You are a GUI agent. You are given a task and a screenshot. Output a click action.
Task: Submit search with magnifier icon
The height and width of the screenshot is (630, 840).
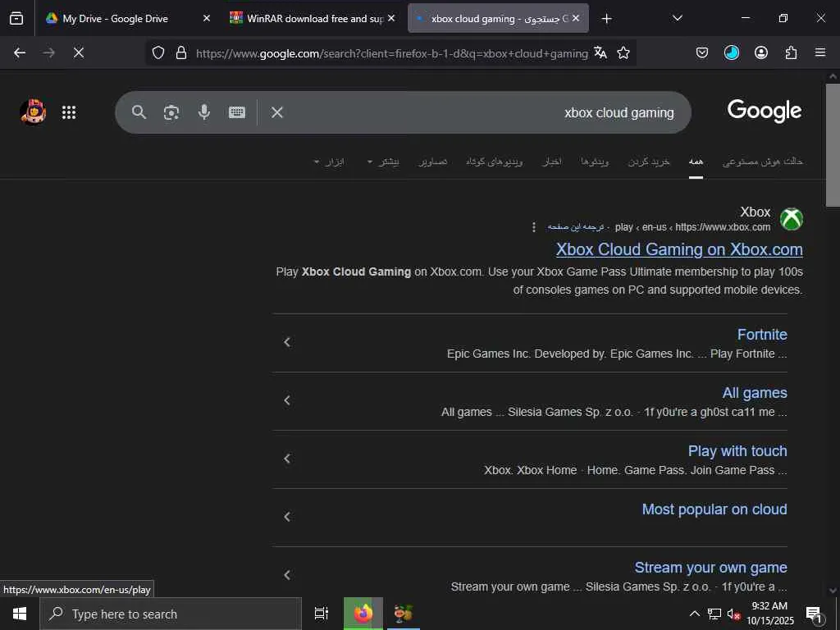(x=139, y=112)
